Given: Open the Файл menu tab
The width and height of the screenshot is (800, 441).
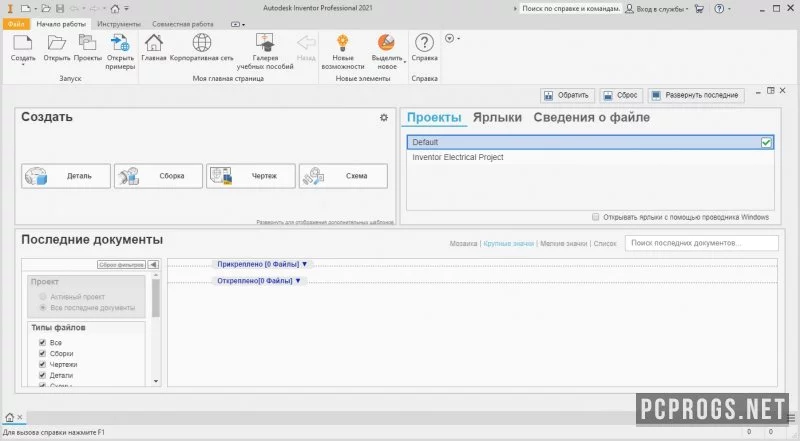Looking at the screenshot, I should [x=16, y=24].
